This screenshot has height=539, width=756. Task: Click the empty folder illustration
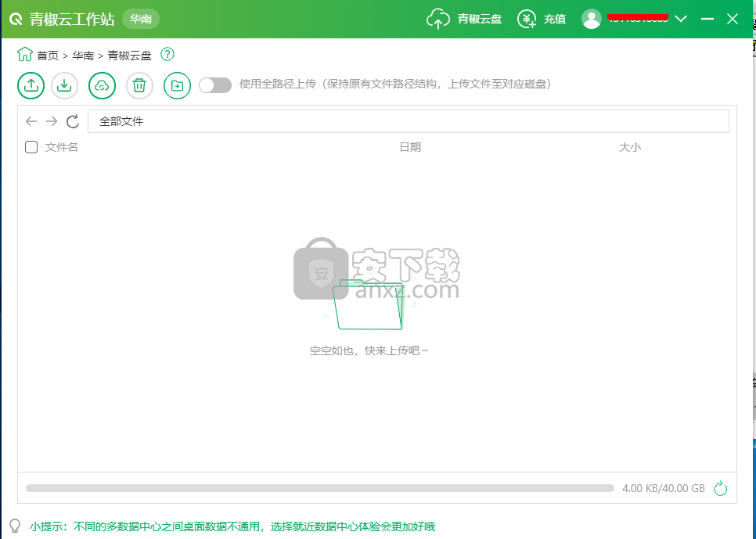pyautogui.click(x=369, y=304)
